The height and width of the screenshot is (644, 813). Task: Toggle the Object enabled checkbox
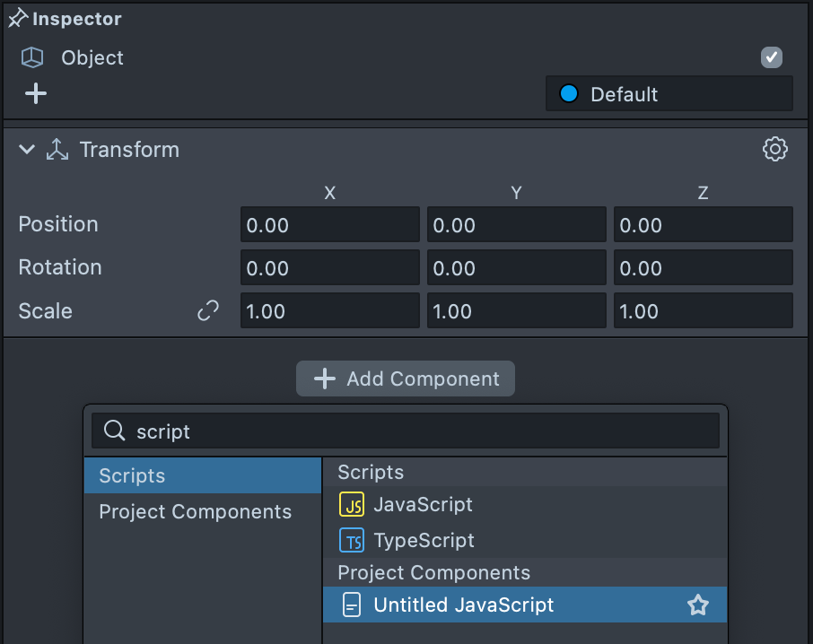[771, 57]
